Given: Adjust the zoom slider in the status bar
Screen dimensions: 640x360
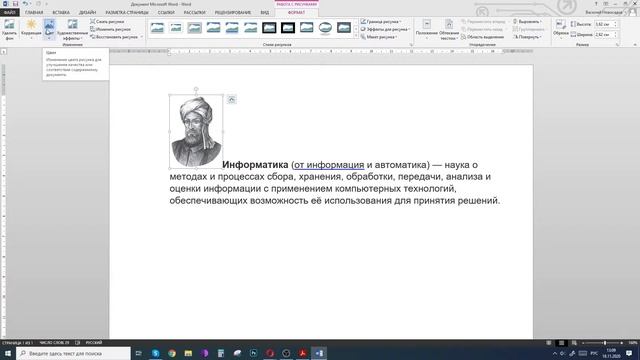Looking at the screenshot, I should pyautogui.click(x=604, y=343).
